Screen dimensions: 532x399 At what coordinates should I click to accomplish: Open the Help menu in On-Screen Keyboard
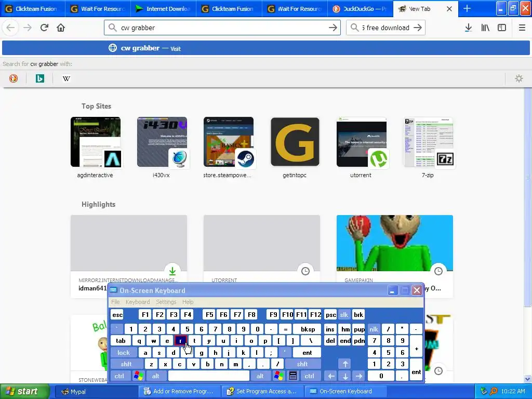pos(188,302)
